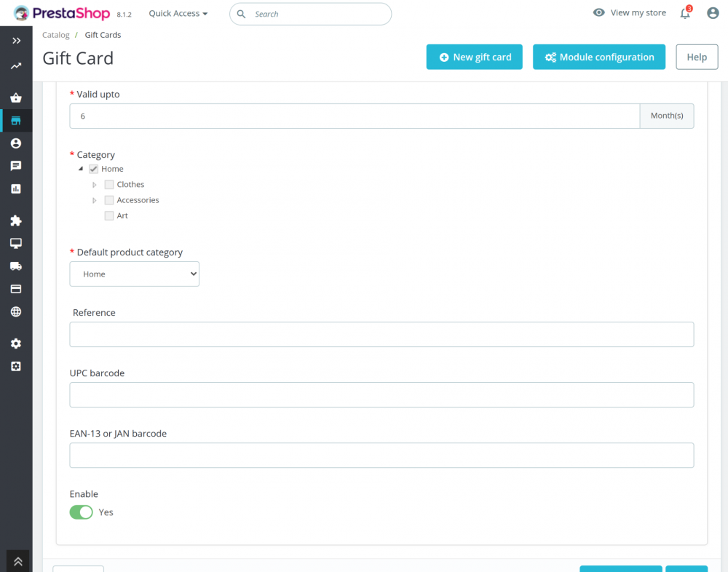Open the Default product category dropdown
The image size is (728, 572).
tap(134, 274)
